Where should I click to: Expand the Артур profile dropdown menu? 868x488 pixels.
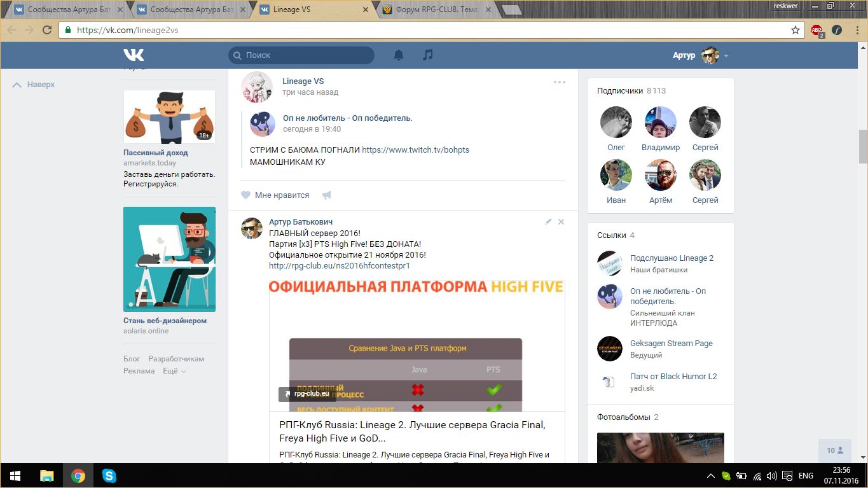726,56
